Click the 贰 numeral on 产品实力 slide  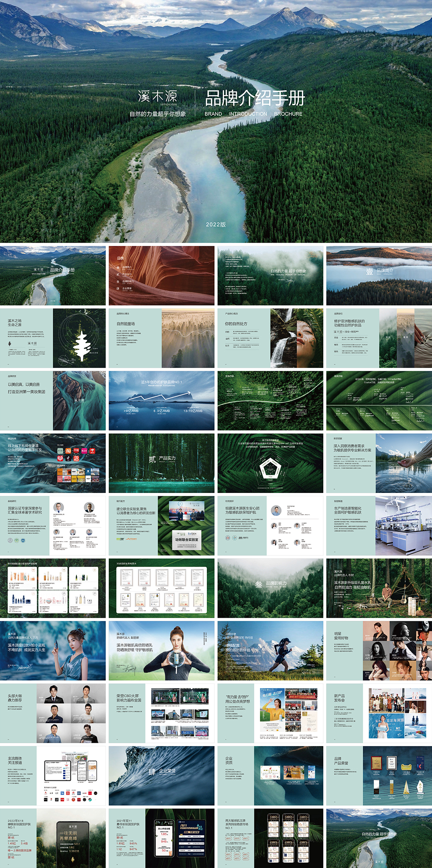click(x=152, y=459)
